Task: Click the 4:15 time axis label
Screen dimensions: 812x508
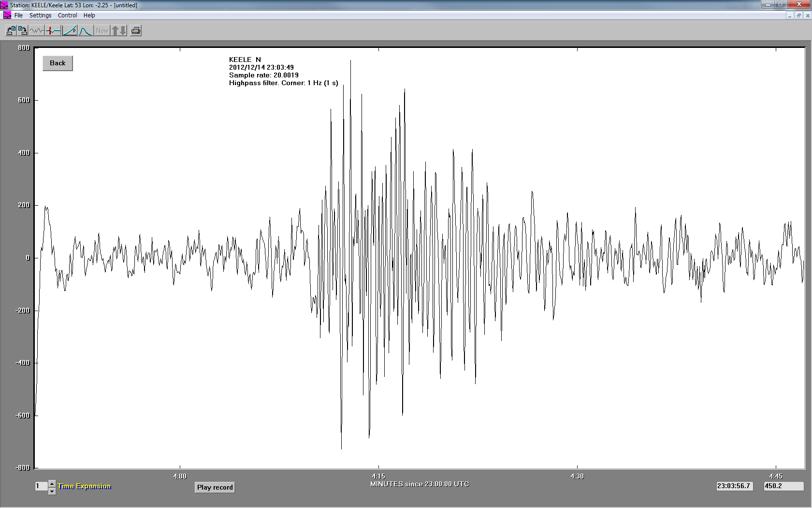Action: pyautogui.click(x=378, y=476)
